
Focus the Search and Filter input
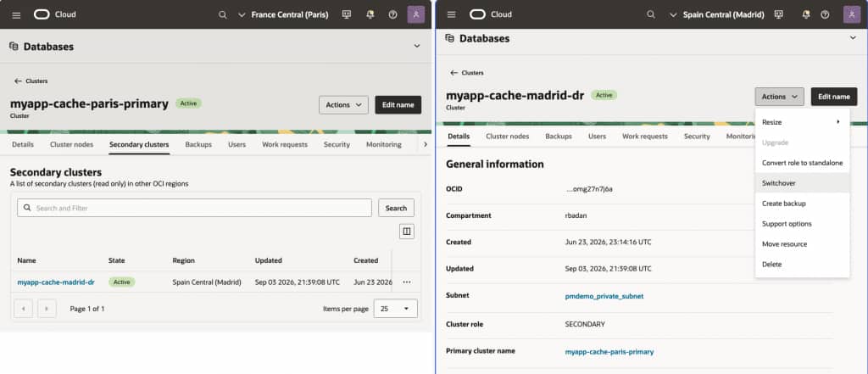pos(194,208)
